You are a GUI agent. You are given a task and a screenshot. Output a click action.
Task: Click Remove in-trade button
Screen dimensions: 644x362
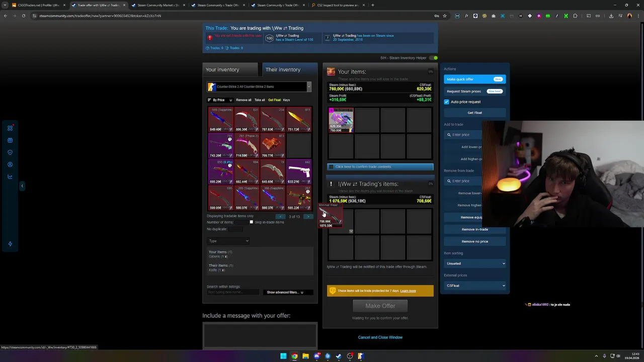point(474,229)
